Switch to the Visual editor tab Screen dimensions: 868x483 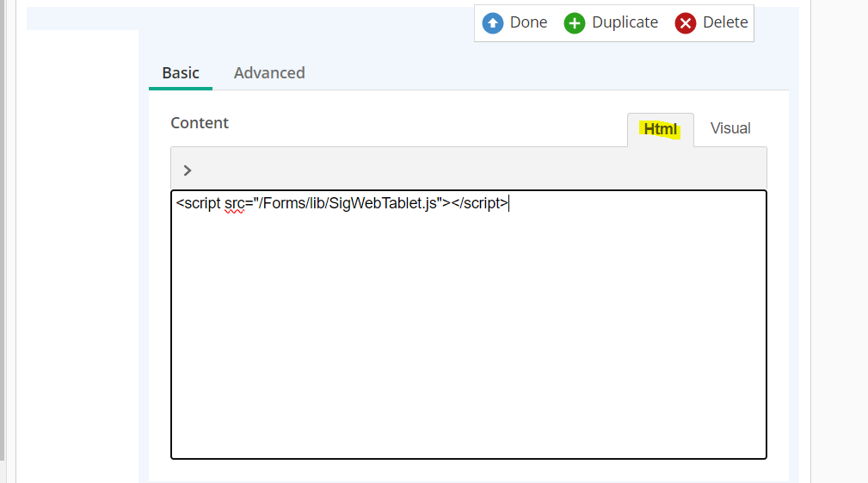tap(730, 128)
